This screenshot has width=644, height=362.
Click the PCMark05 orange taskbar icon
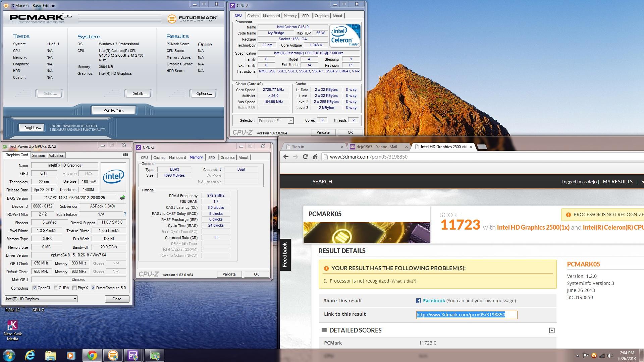(x=113, y=355)
